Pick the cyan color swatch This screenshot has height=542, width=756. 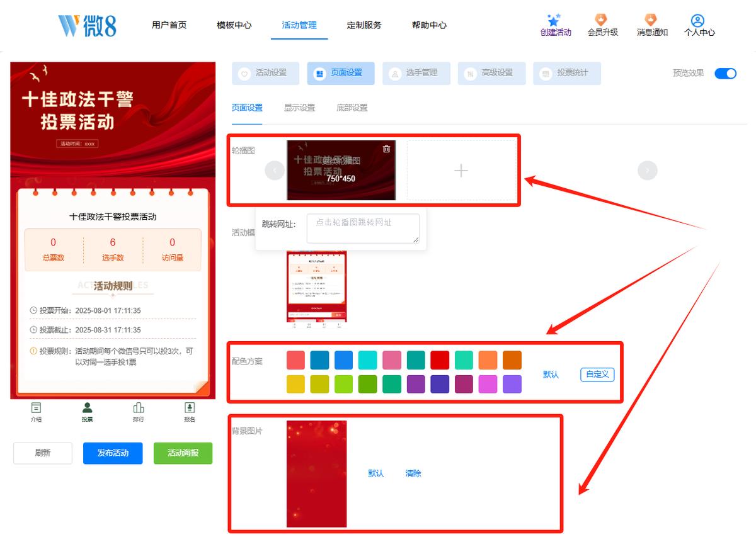[368, 360]
